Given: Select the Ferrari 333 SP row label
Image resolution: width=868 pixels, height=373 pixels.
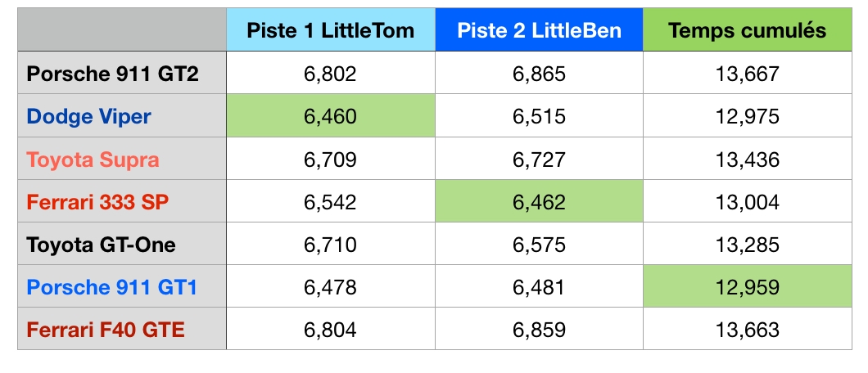Looking at the screenshot, I should pos(98,201).
